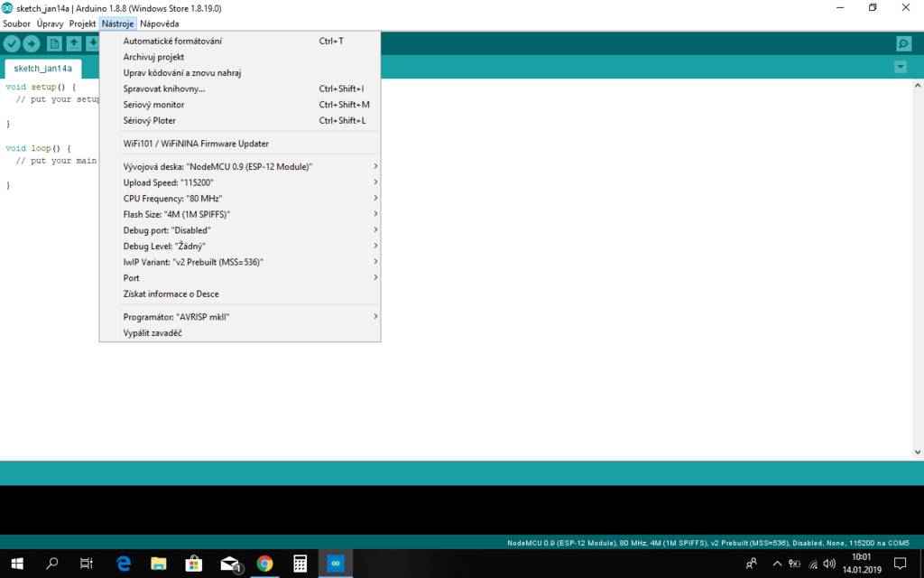The image size is (924, 578).
Task: Expand Flash Size submenu
Action: tap(240, 214)
